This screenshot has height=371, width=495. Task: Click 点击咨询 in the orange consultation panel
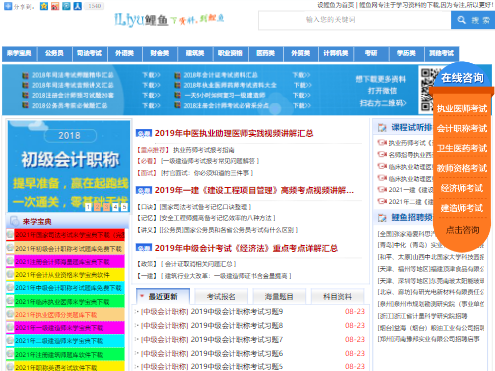(462, 230)
